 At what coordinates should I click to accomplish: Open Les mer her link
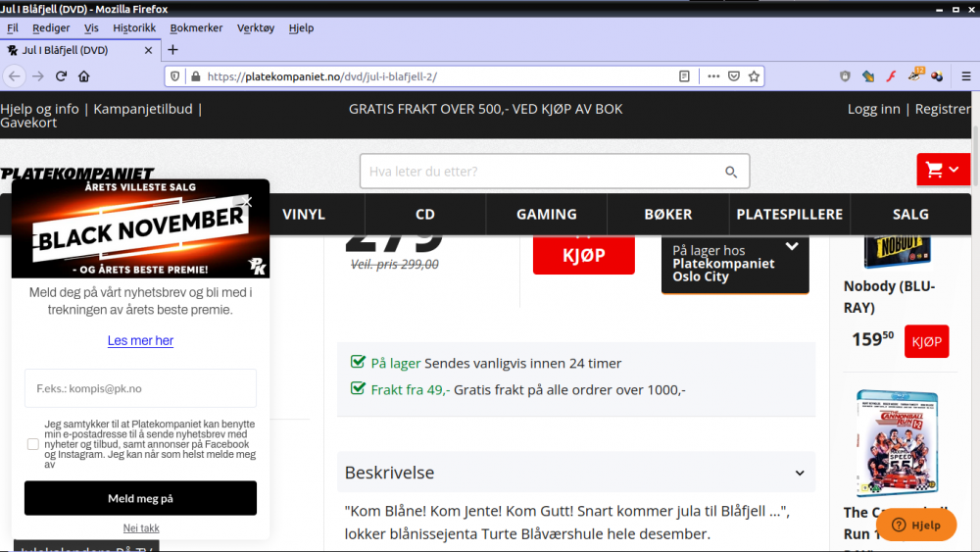coord(140,340)
